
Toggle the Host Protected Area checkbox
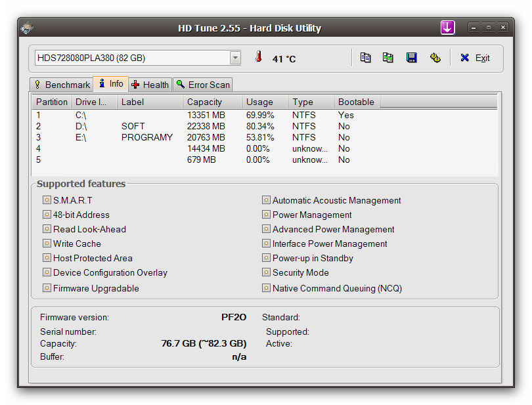click(47, 258)
